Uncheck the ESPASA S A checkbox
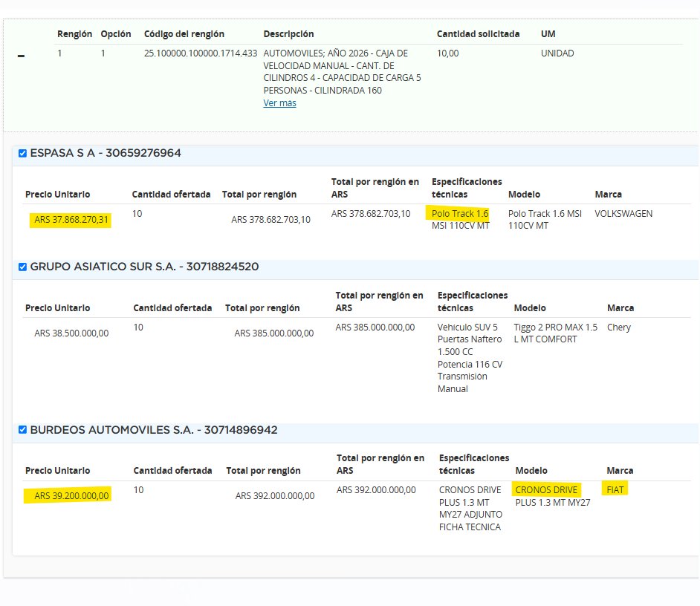This screenshot has width=700, height=606. 22,154
